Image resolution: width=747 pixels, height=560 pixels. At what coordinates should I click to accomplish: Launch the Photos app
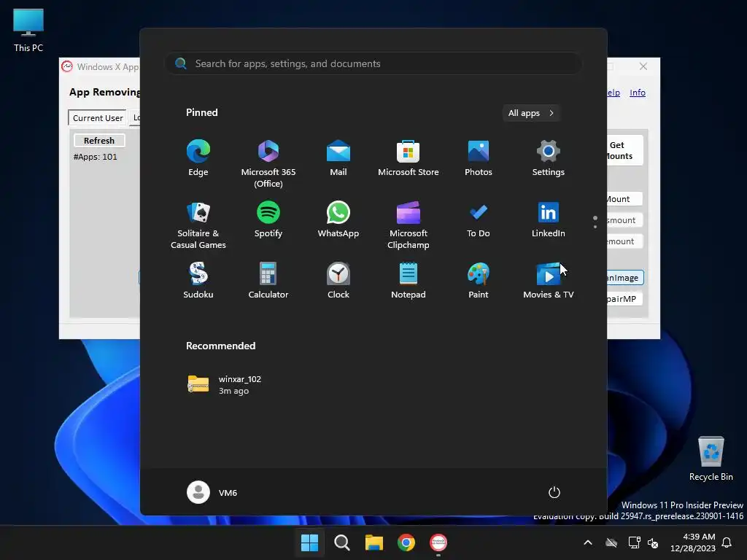[x=479, y=158]
